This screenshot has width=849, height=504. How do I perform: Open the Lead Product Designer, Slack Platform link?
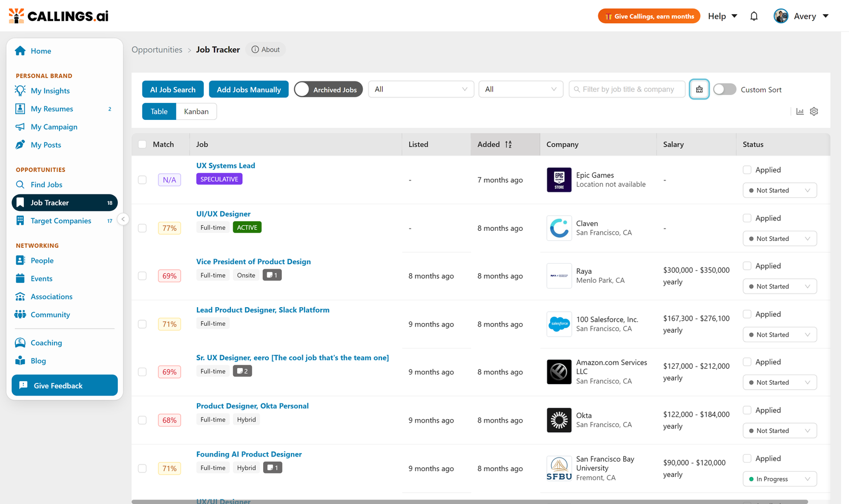point(263,310)
